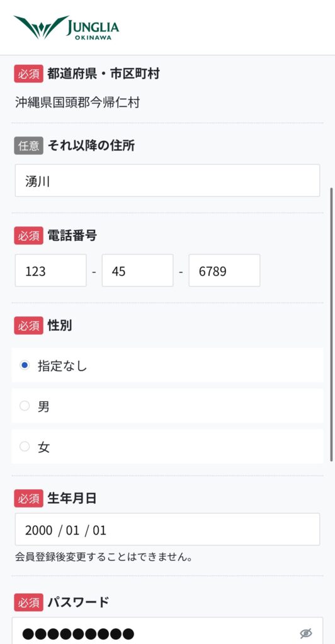Screen dimensions: 335x644
Task: Click the page vertical scrollbar
Action: pos(332,325)
